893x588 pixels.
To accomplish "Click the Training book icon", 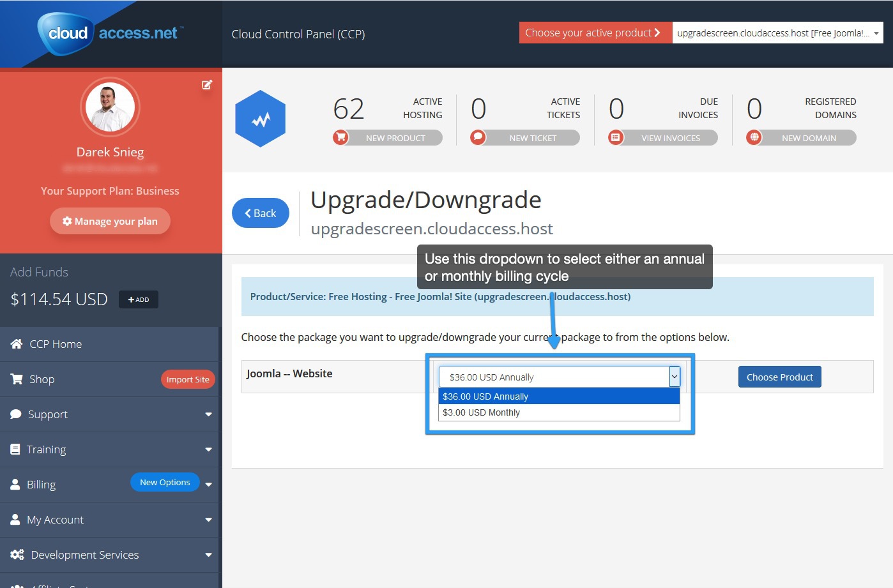I will [15, 449].
